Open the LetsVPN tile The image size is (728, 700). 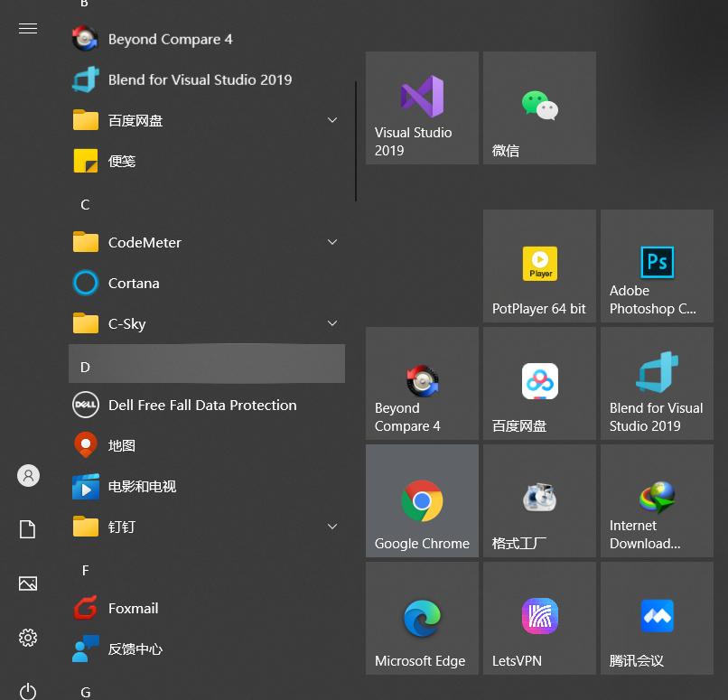(x=539, y=619)
